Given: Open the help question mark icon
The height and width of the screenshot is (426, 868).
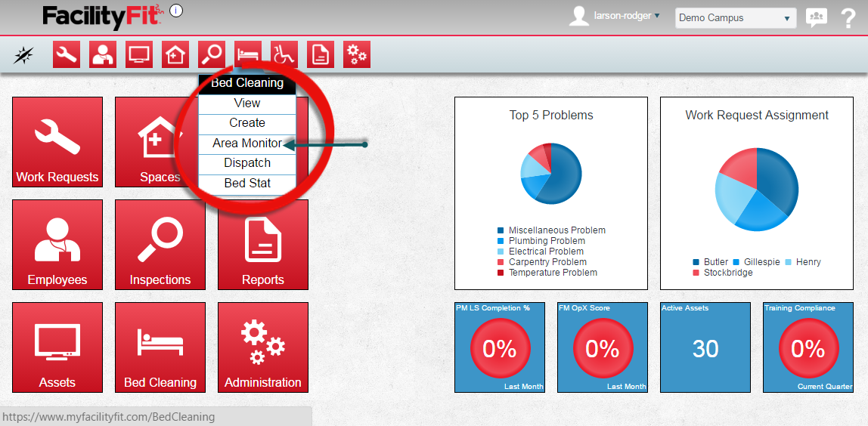Looking at the screenshot, I should tap(848, 18).
